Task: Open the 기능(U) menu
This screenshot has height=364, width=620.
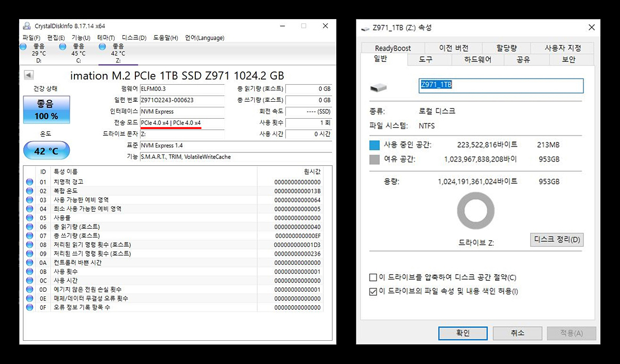Action: (x=81, y=38)
